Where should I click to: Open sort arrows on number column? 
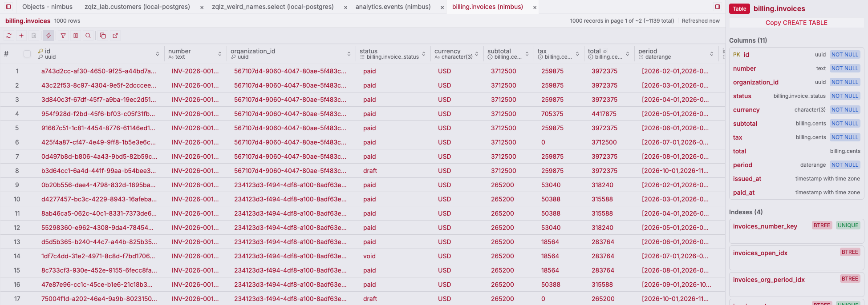tap(220, 54)
